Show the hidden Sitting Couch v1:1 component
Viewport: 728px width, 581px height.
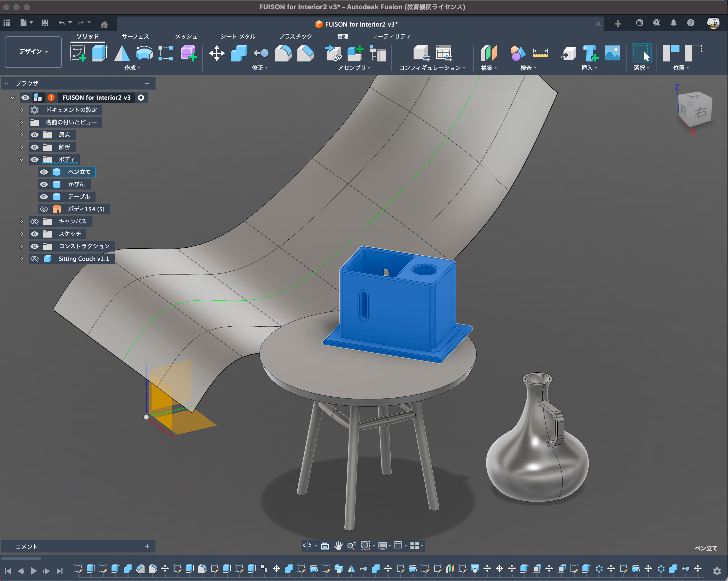click(x=34, y=259)
